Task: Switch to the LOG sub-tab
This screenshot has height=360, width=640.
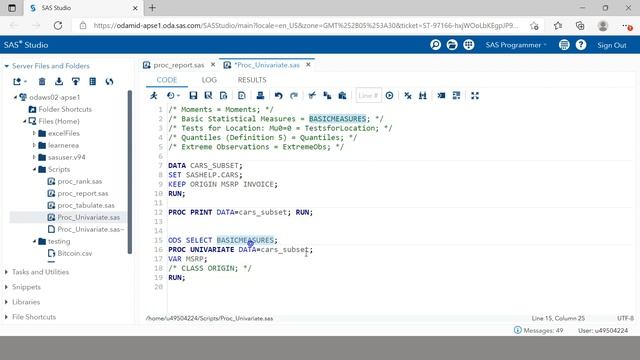Action: (x=209, y=80)
